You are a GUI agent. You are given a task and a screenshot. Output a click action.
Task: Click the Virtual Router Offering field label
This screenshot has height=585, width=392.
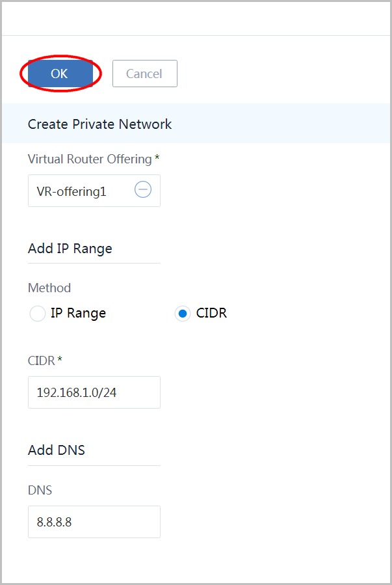pyautogui.click(x=90, y=159)
